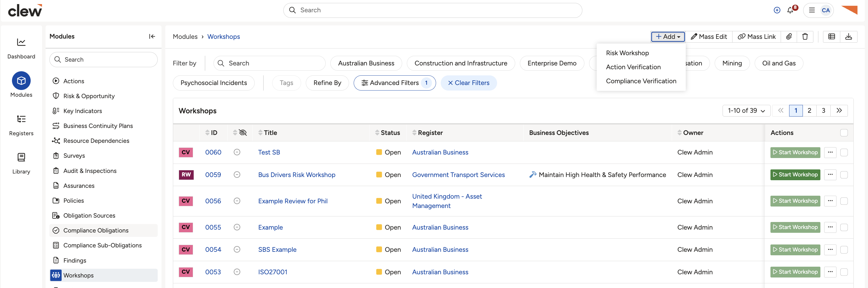Tick the checkbox for row 0060
The image size is (868, 288).
(844, 152)
